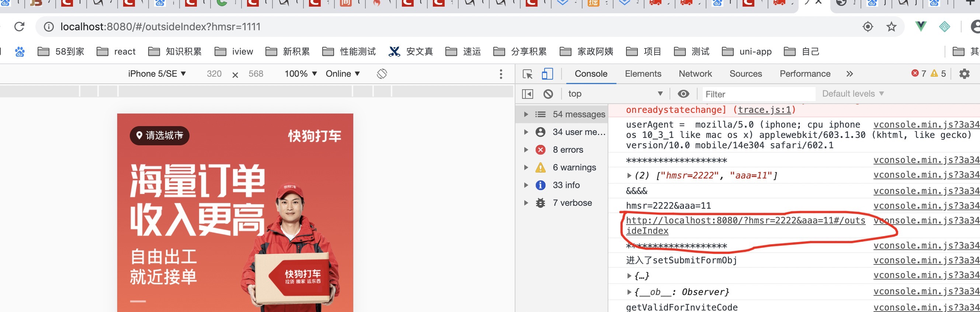Open the Default levels dropdown
The width and height of the screenshot is (980, 312).
[x=853, y=94]
